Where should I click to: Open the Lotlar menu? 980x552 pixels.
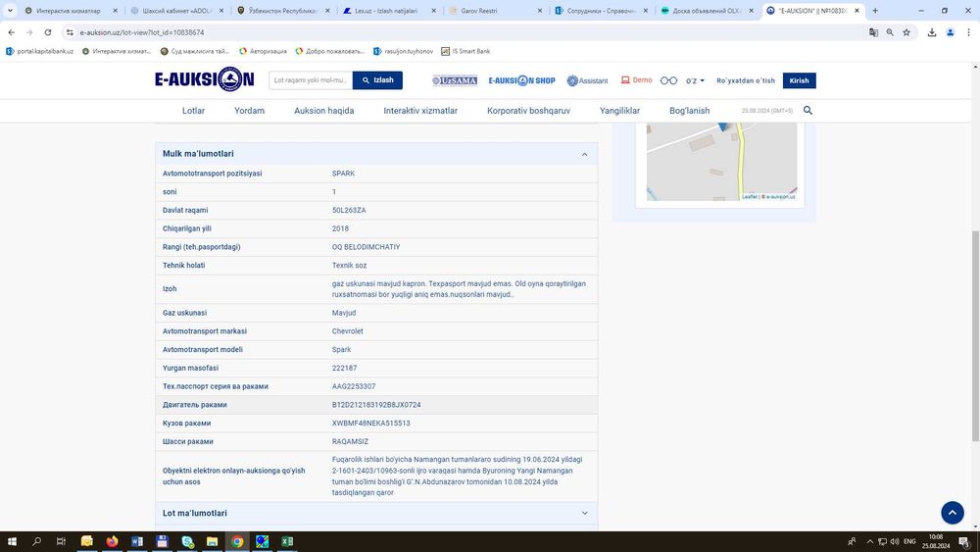[x=193, y=111]
